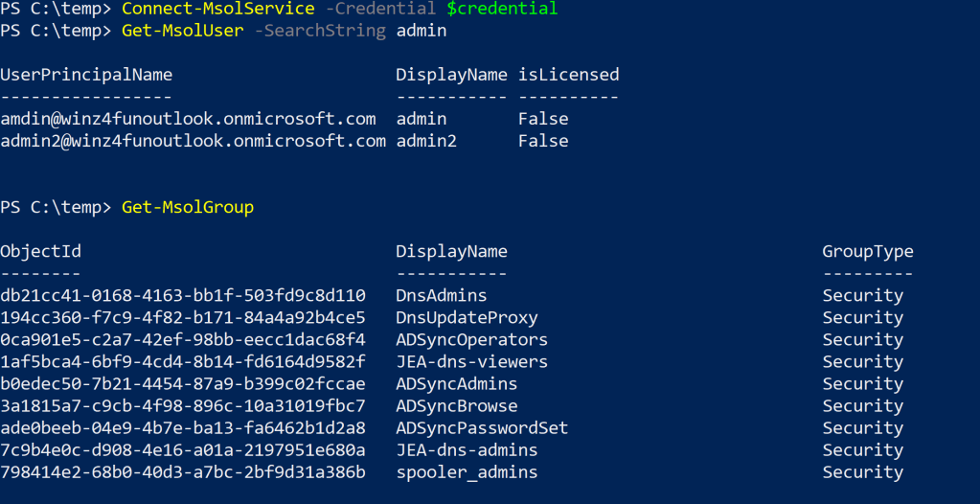This screenshot has width=980, height=504.
Task: Click the Get-MsolUser command text
Action: point(177,31)
